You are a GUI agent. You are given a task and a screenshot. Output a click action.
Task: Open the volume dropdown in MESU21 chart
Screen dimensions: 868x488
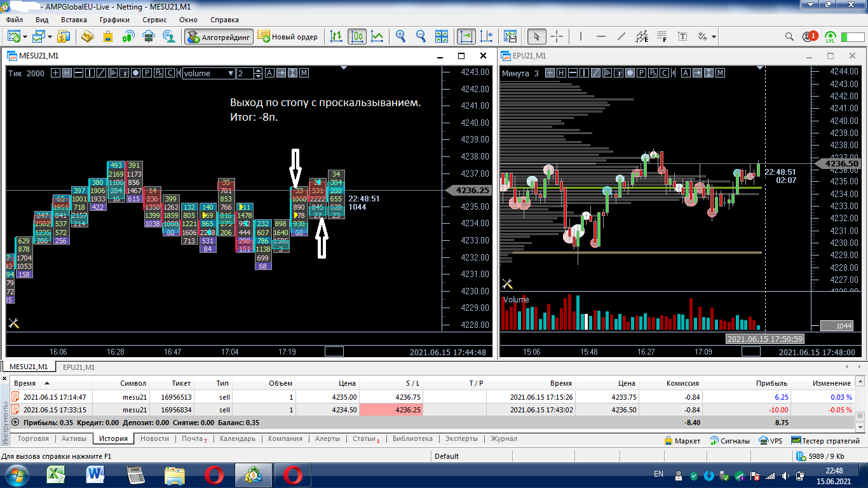209,73
